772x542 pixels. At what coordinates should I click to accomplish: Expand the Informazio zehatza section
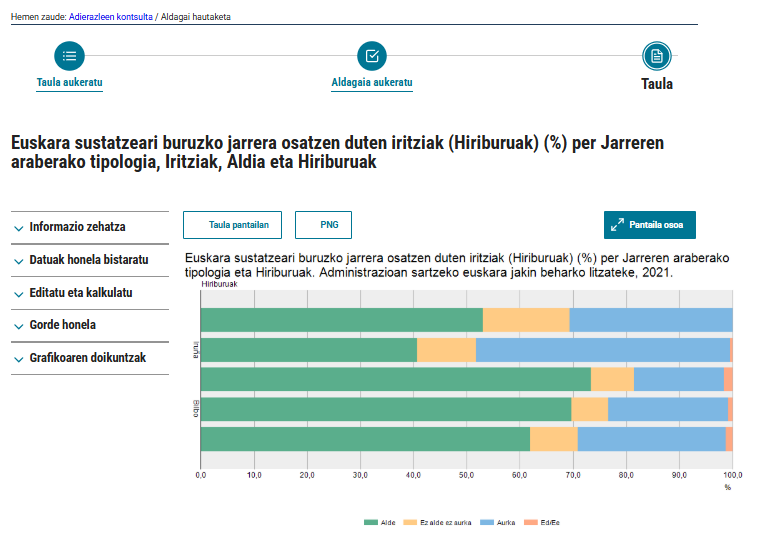coord(78,227)
